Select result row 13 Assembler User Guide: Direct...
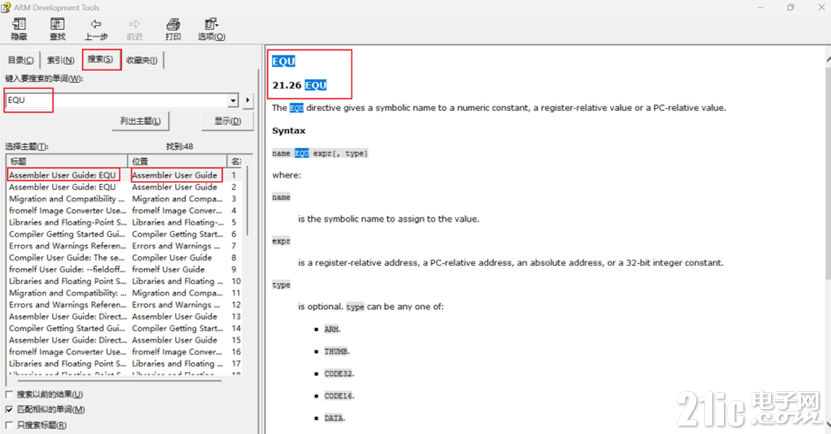 [x=125, y=316]
